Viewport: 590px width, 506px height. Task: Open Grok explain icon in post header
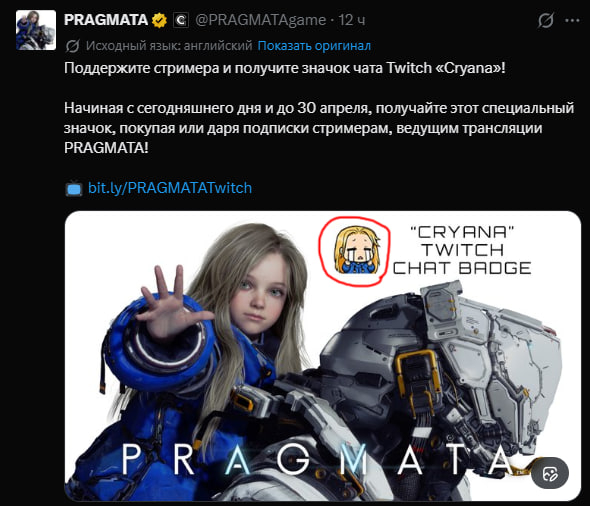[x=546, y=20]
